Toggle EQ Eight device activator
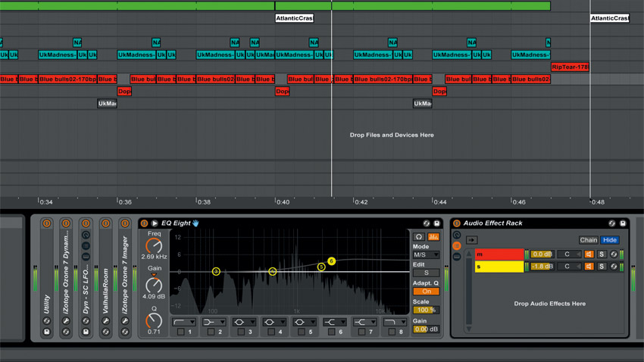 pos(145,223)
